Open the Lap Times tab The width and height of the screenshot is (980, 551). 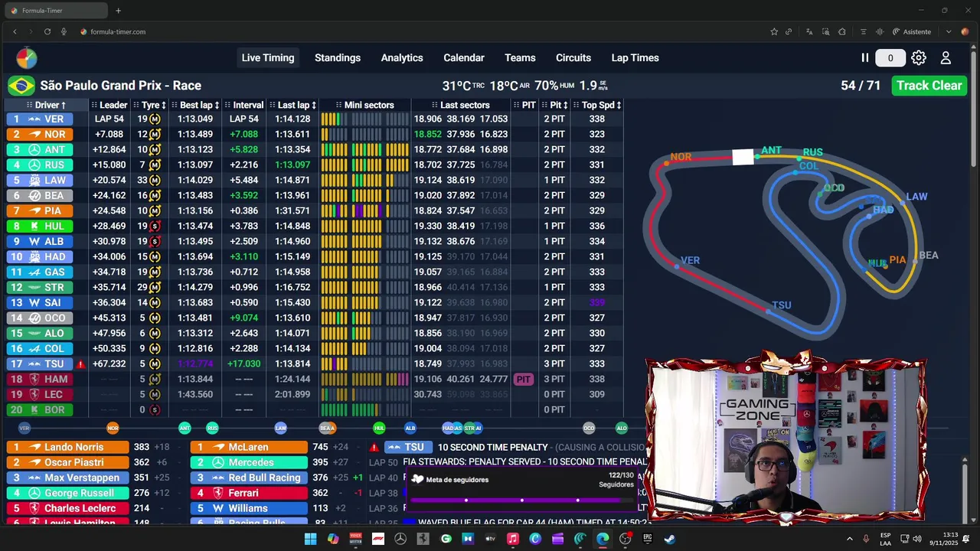tap(635, 57)
